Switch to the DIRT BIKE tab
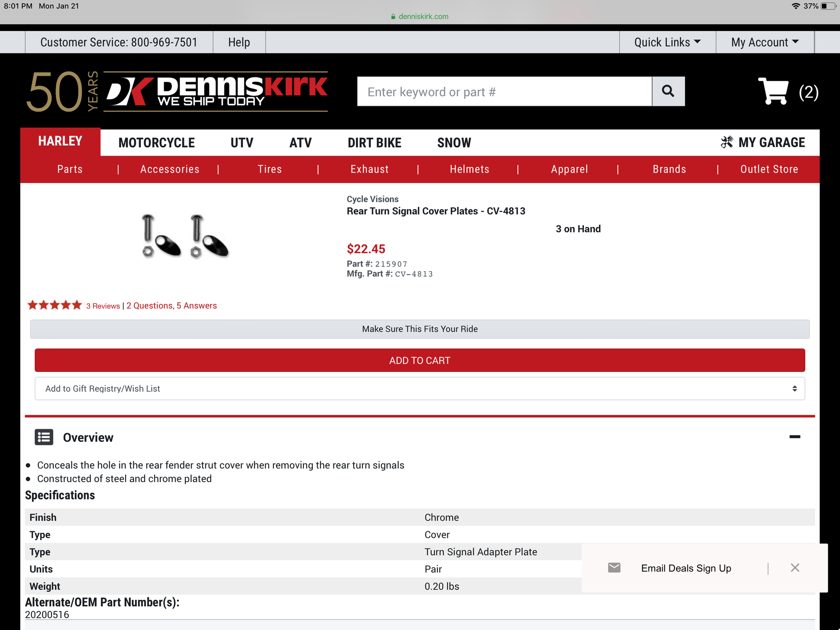Image resolution: width=840 pixels, height=630 pixels. coord(374,143)
